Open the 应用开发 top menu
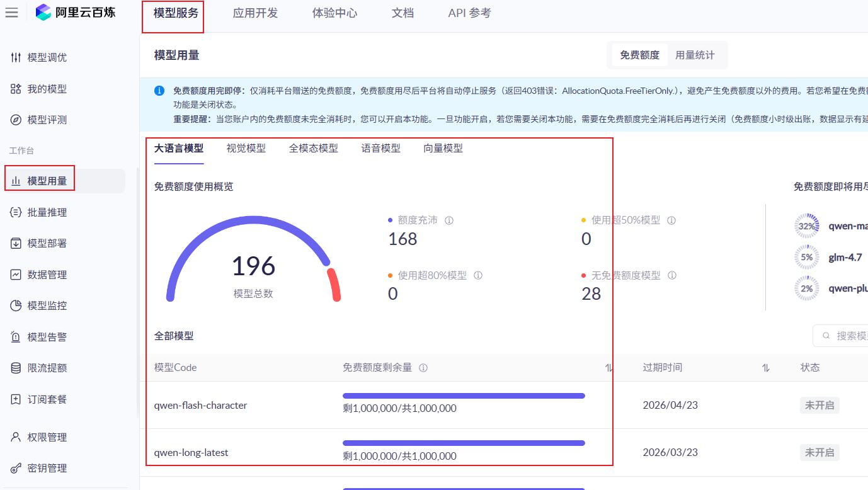The width and height of the screenshot is (868, 490). [255, 13]
